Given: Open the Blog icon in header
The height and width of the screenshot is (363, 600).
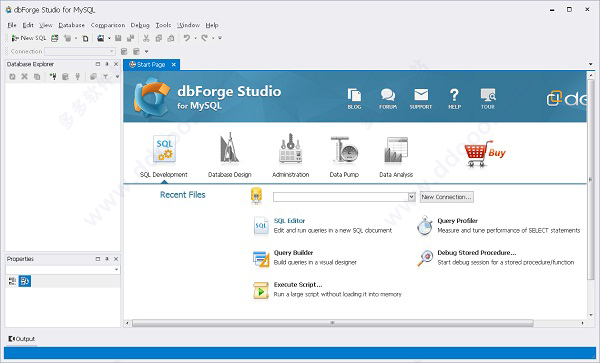Looking at the screenshot, I should click(x=354, y=99).
